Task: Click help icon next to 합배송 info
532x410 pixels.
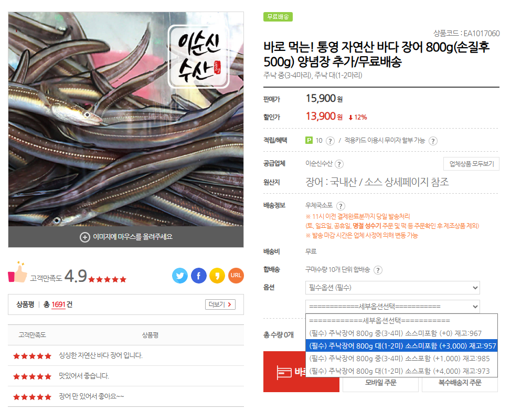Action: (378, 270)
